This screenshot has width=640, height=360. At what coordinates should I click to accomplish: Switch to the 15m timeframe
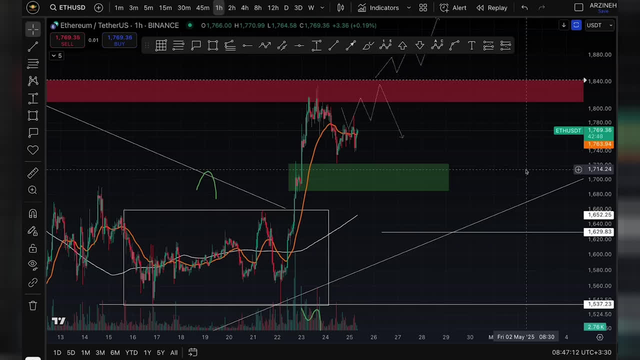click(x=165, y=8)
